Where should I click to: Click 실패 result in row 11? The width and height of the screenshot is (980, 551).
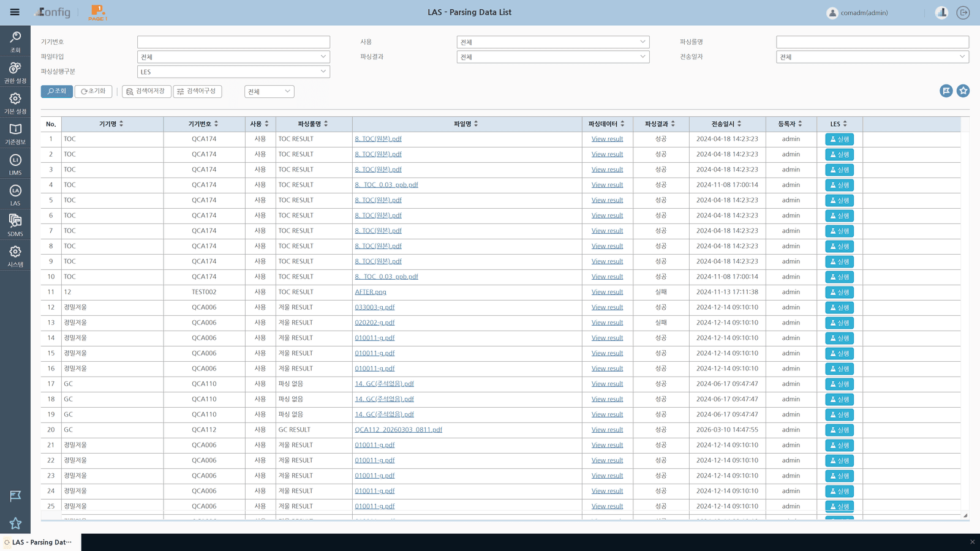pos(661,292)
